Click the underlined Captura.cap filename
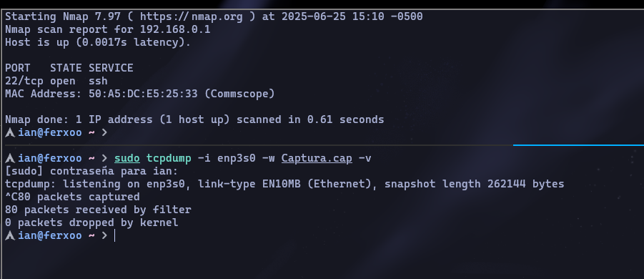Viewport: 644px width, 279px height. click(x=317, y=158)
